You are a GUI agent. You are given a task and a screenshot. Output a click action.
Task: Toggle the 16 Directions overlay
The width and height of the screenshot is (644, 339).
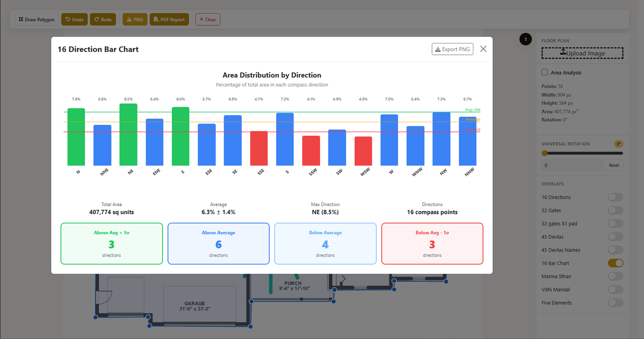615,197
